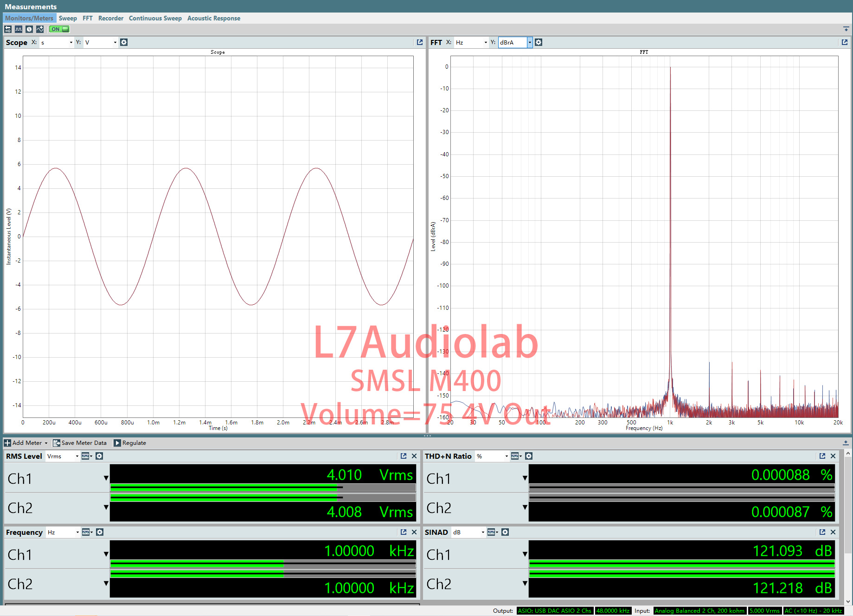
Task: Switch to Continuous Sweep tab
Action: point(155,18)
